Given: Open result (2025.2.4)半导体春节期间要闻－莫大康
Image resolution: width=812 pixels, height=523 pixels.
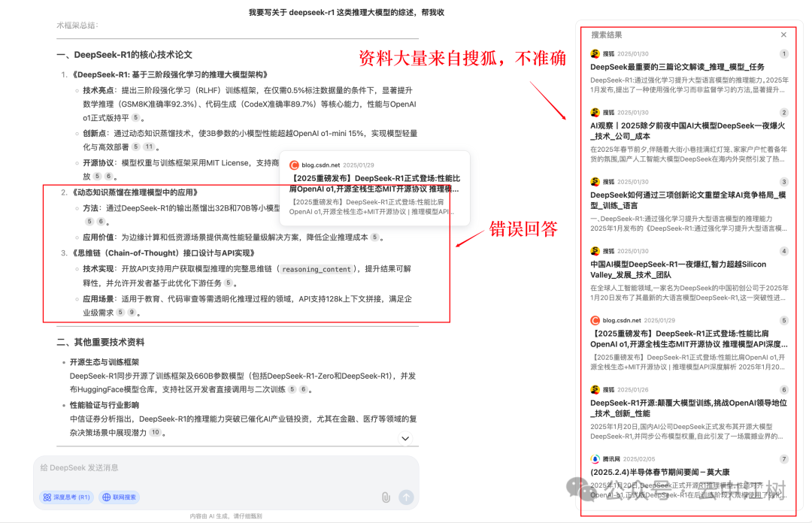Looking at the screenshot, I should pos(660,472).
